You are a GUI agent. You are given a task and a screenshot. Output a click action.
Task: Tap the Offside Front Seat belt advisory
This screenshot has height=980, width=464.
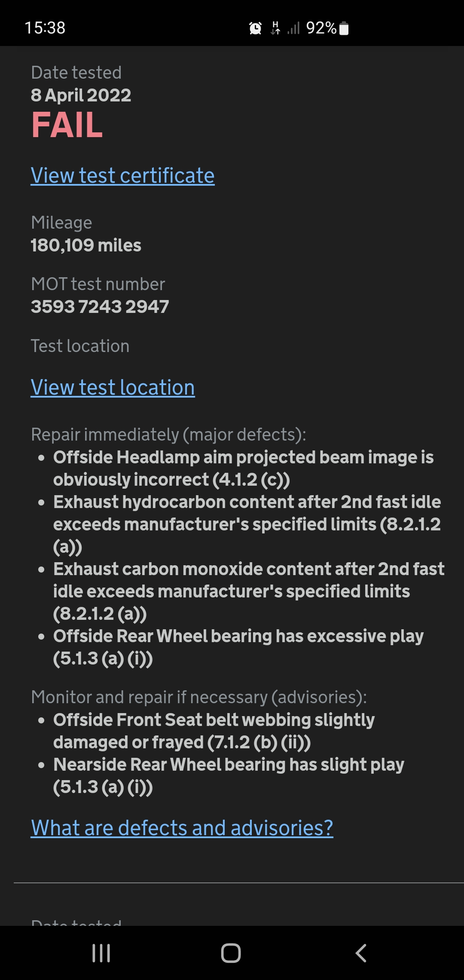(x=214, y=731)
